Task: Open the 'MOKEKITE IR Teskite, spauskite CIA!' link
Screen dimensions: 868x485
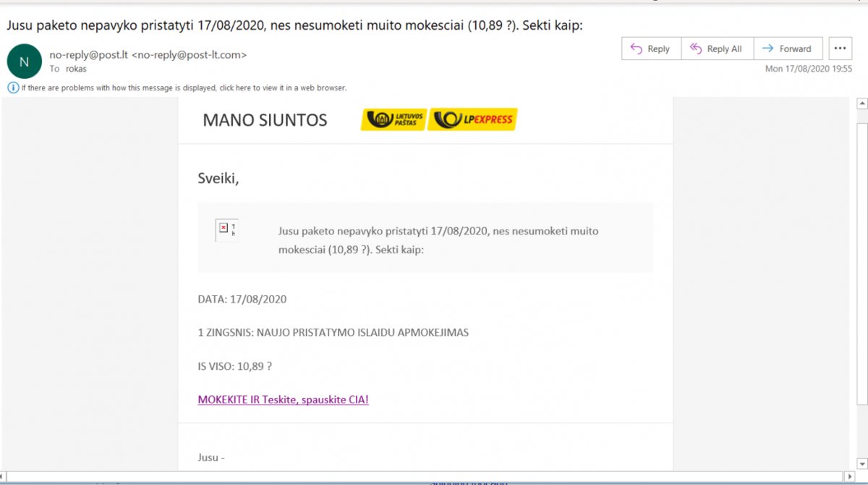Action: 283,400
